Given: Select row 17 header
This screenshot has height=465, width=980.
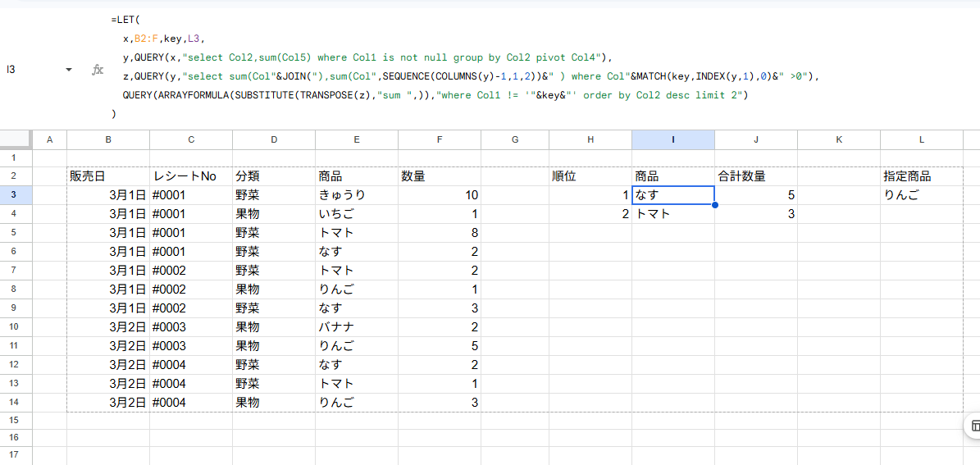Looking at the screenshot, I should (x=16, y=455).
